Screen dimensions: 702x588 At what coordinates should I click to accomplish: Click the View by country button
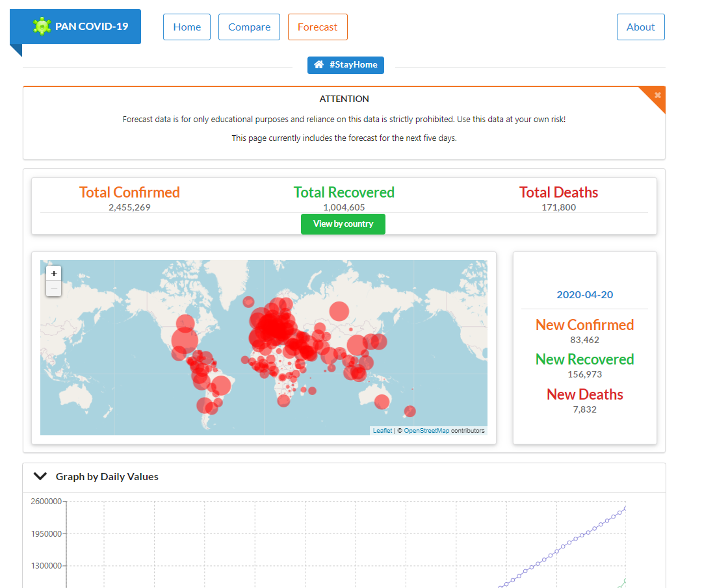pos(343,224)
